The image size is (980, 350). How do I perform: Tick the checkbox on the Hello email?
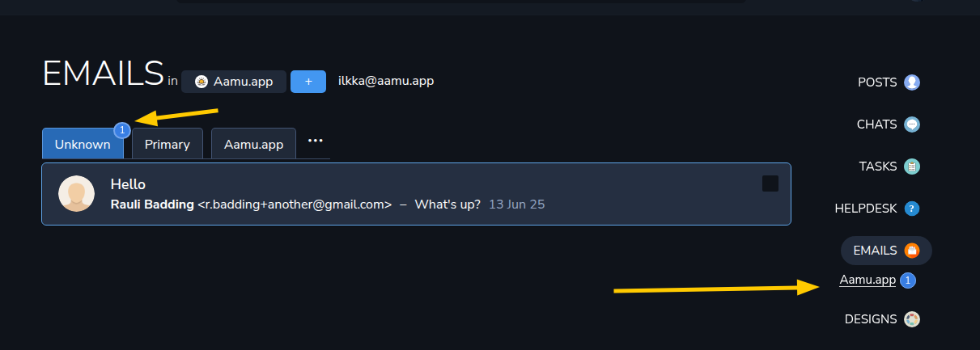pos(770,183)
